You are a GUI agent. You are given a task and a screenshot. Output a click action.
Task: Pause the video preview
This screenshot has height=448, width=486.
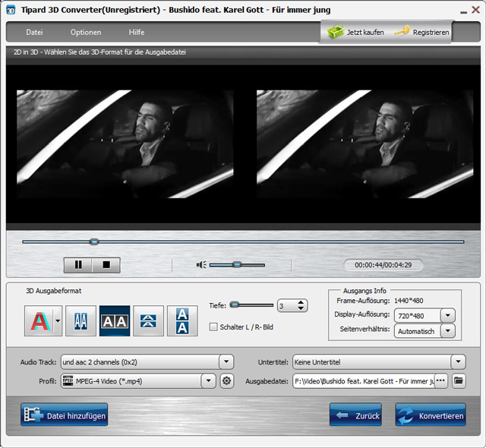click(78, 265)
